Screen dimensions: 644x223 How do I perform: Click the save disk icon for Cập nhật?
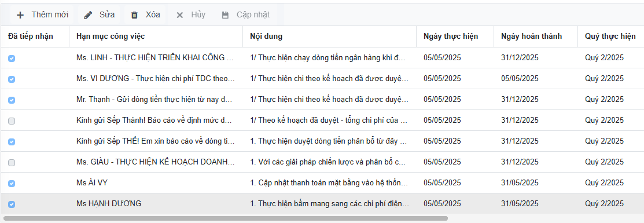pos(225,15)
